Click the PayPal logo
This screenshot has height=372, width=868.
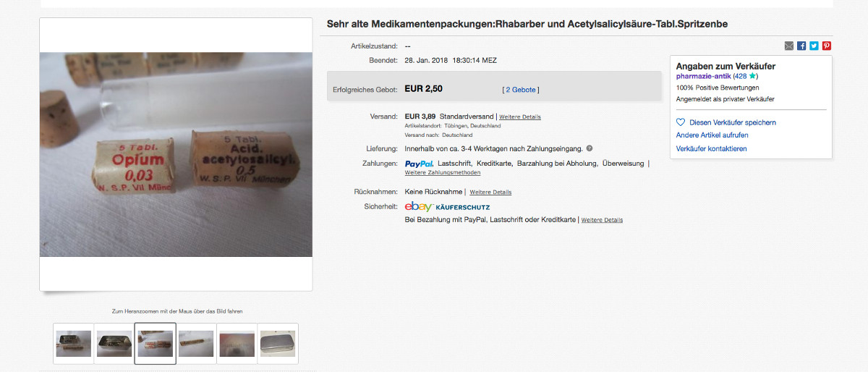(419, 164)
